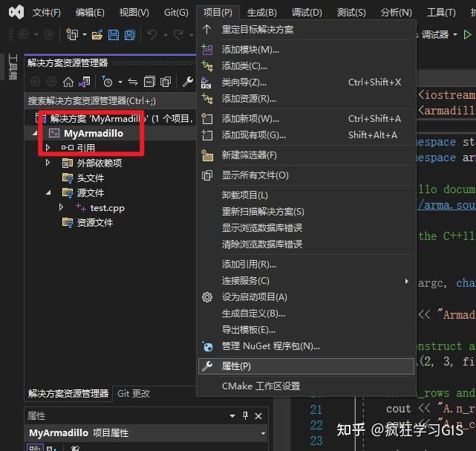Collapse the MyArmadillo project tree arrow
Image resolution: width=476 pixels, height=451 pixels.
pos(35,133)
